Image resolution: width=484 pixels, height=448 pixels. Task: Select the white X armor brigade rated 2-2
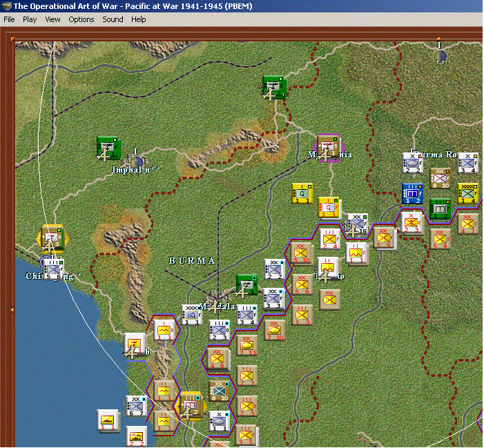412,163
